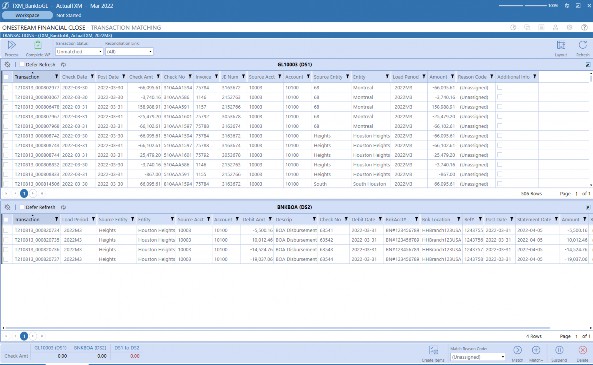
Task: Filter the Statement Date column
Action: coord(556,219)
